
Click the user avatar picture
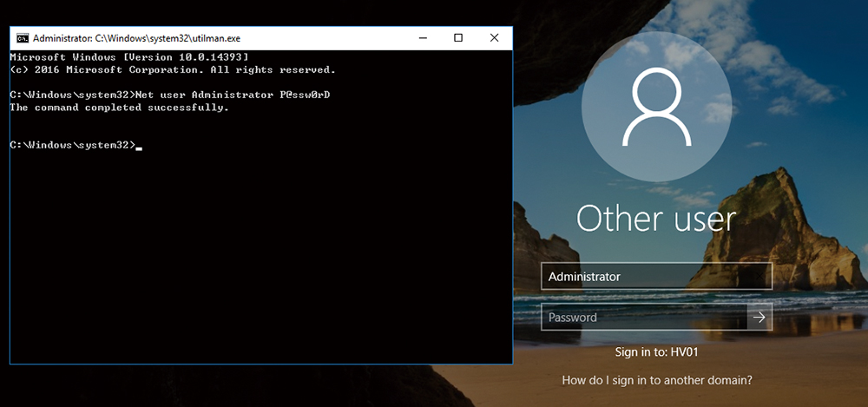[x=656, y=107]
